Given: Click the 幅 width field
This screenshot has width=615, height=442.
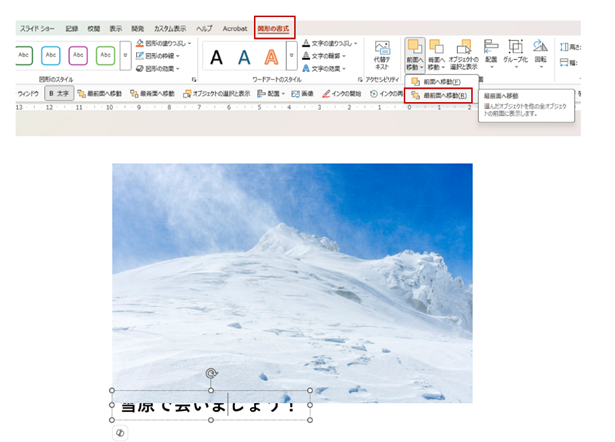Looking at the screenshot, I should 570,62.
